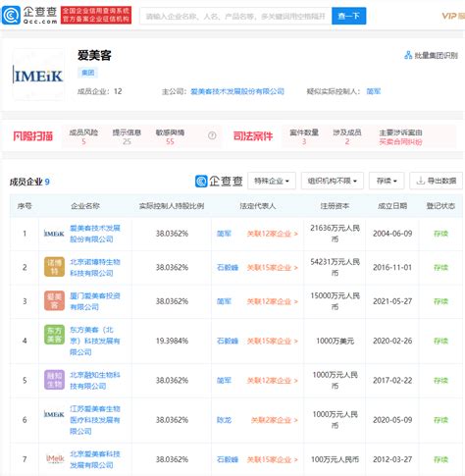465x476 pixels.
Task: Click legal representative 石毅峰 in row 4
Action: coord(228,341)
